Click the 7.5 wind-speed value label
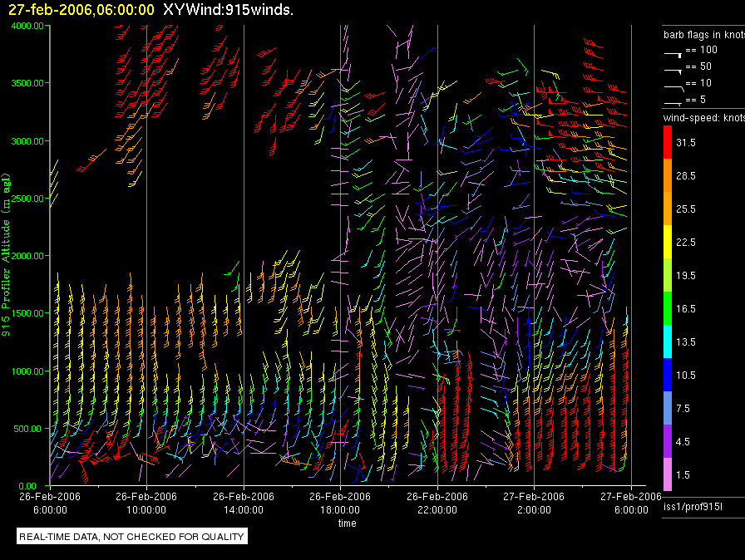Screen dimensions: 745x560 point(683,408)
